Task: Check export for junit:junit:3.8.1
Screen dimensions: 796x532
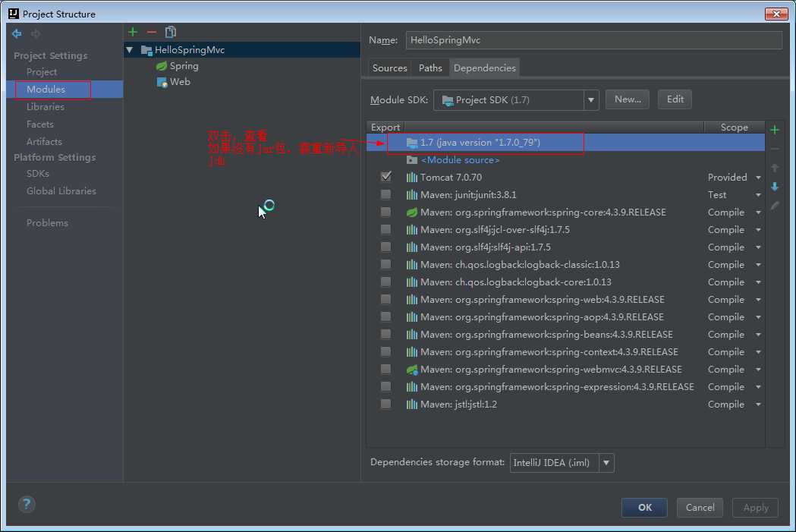Action: coord(385,194)
